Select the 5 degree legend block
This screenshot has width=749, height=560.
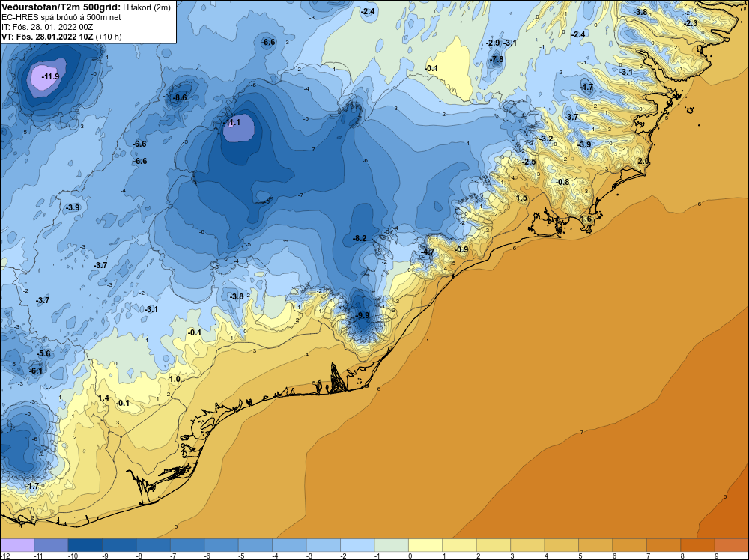595,545
